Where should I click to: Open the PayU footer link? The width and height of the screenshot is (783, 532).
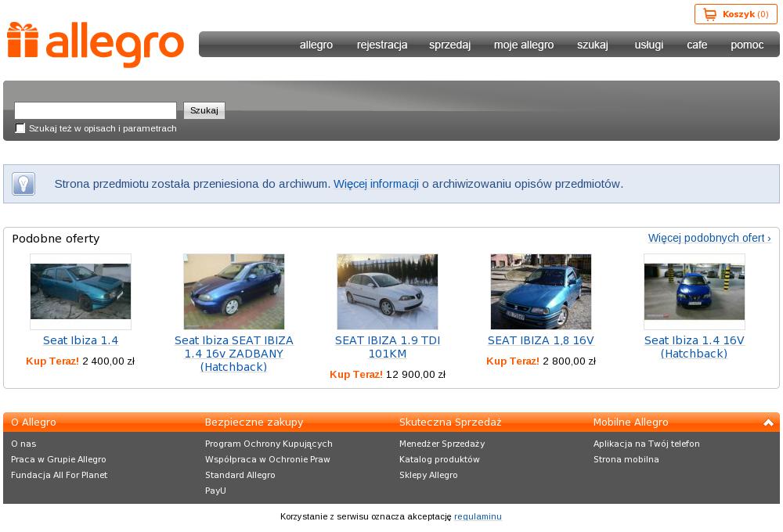click(216, 491)
